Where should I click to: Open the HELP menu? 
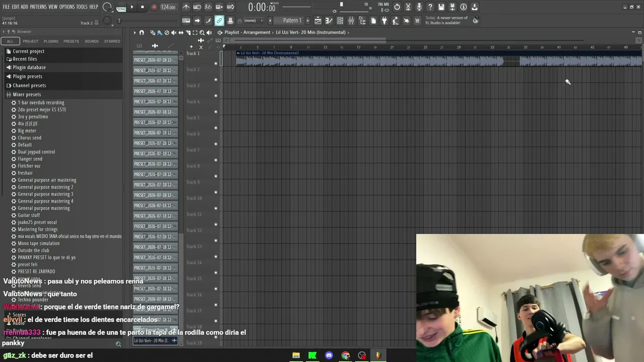tap(94, 7)
